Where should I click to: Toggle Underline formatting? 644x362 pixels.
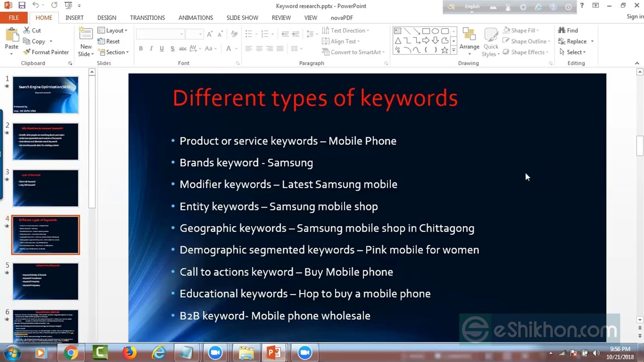pos(162,49)
